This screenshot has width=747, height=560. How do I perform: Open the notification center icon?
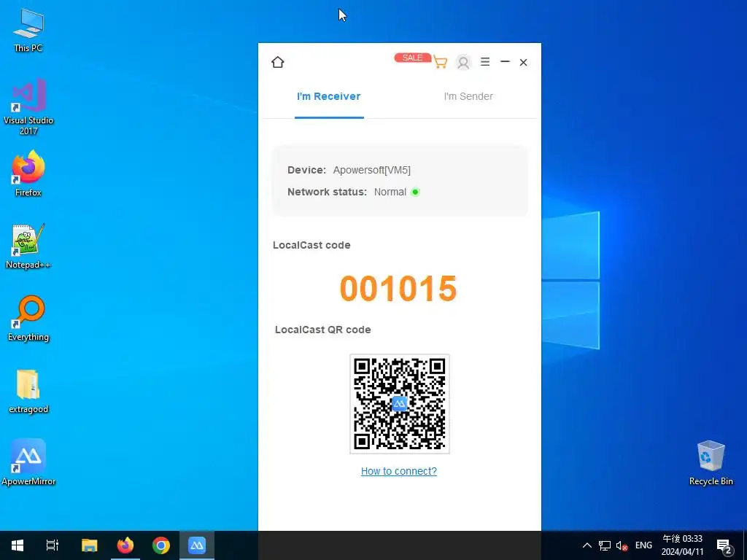(x=724, y=545)
